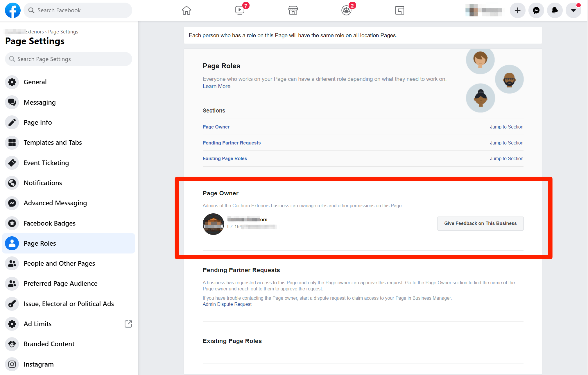Click the page owner profile thumbnail
588x375 pixels.
(x=213, y=224)
